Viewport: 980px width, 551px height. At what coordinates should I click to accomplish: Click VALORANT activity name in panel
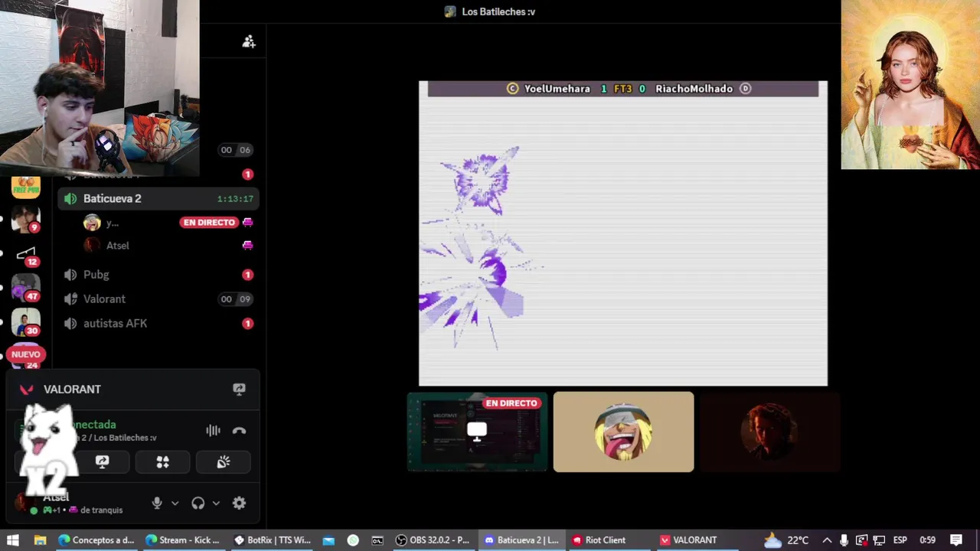[72, 390]
